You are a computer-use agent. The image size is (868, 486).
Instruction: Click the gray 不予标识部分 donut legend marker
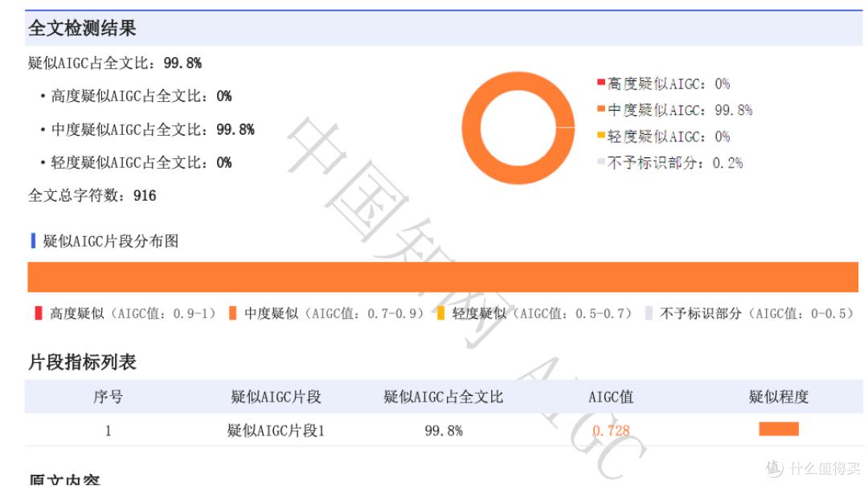point(600,161)
